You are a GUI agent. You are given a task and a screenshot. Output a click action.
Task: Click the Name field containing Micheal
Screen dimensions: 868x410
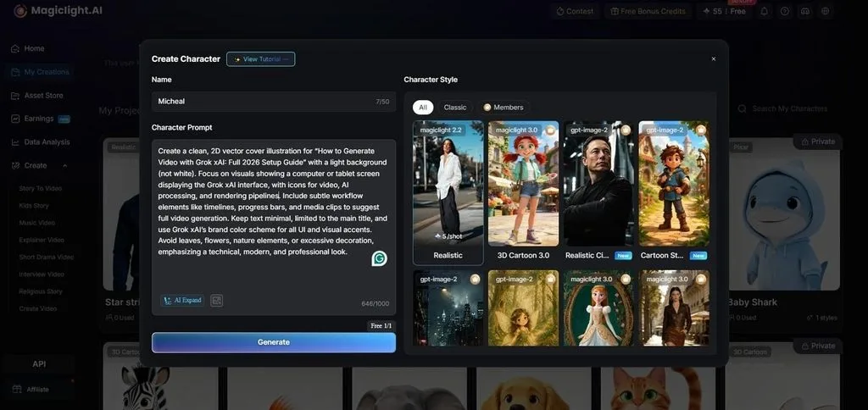click(x=274, y=102)
